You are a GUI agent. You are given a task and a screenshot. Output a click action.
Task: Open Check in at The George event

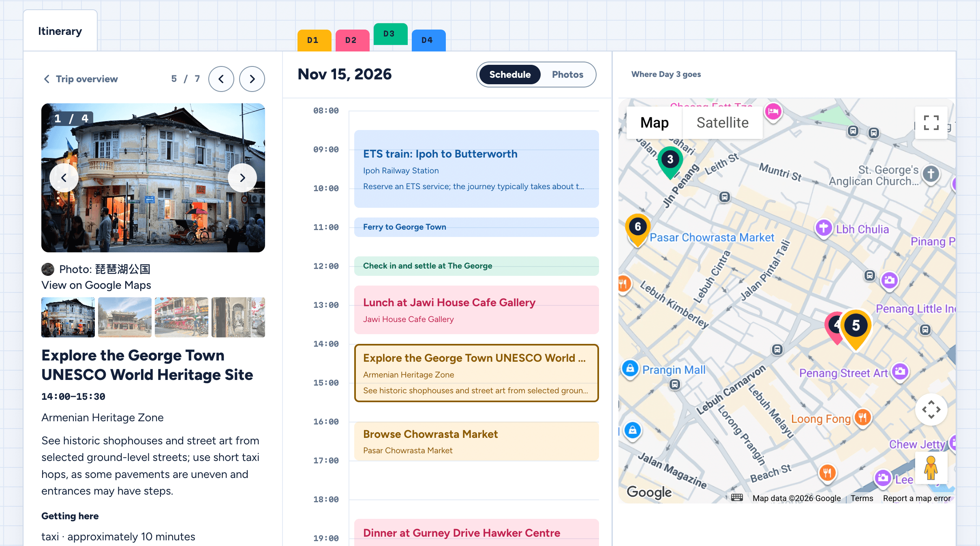[x=476, y=266]
